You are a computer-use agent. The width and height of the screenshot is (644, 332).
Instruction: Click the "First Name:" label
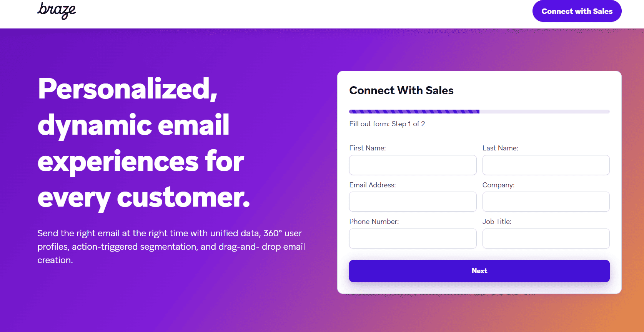tap(367, 148)
